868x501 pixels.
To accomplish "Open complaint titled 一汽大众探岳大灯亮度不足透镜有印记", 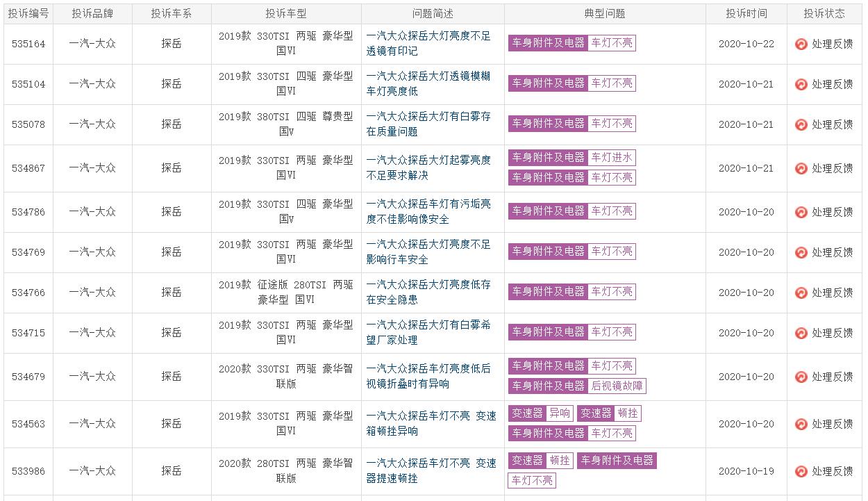I will pos(428,43).
